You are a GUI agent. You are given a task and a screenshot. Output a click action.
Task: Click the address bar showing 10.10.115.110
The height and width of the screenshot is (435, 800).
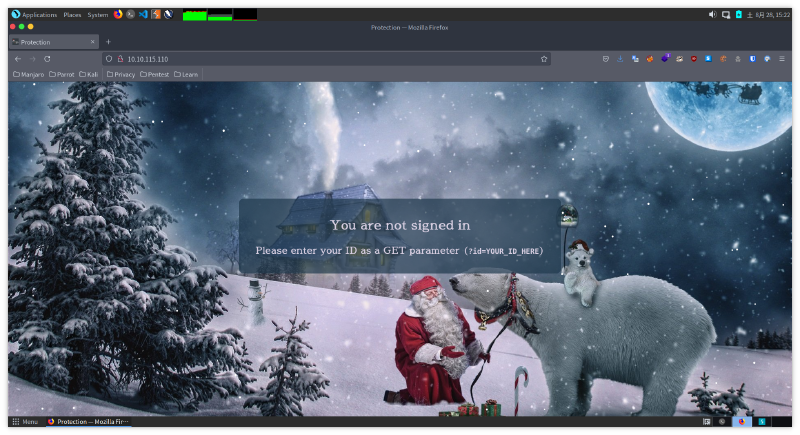300,59
